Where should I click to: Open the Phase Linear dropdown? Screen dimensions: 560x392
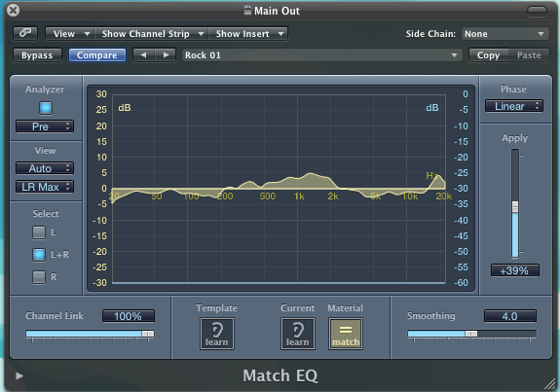click(514, 106)
